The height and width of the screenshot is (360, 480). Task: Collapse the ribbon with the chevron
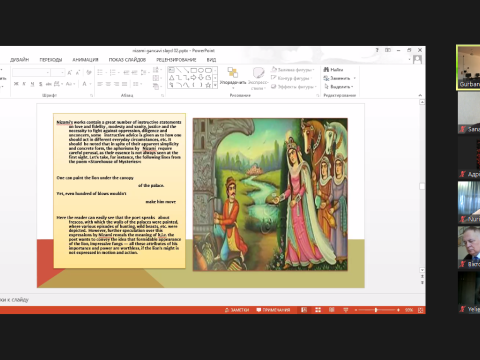pos(420,95)
